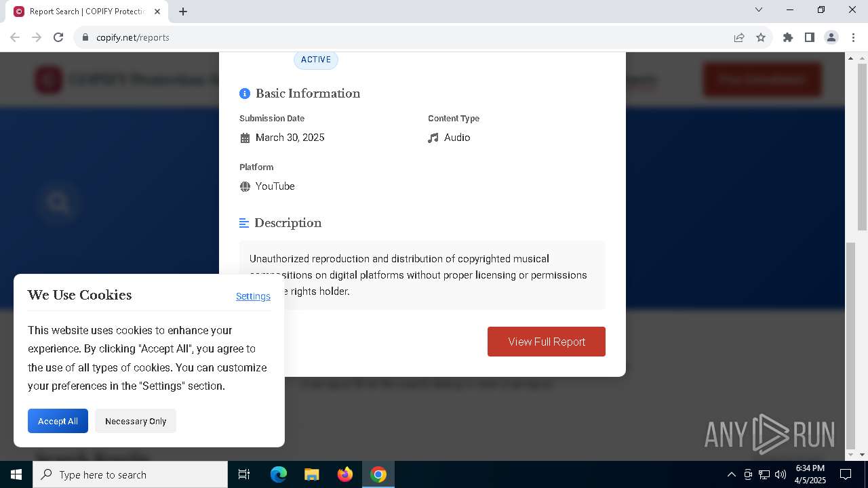Bookmark this tab with star icon
The width and height of the screenshot is (868, 488).
tap(761, 37)
